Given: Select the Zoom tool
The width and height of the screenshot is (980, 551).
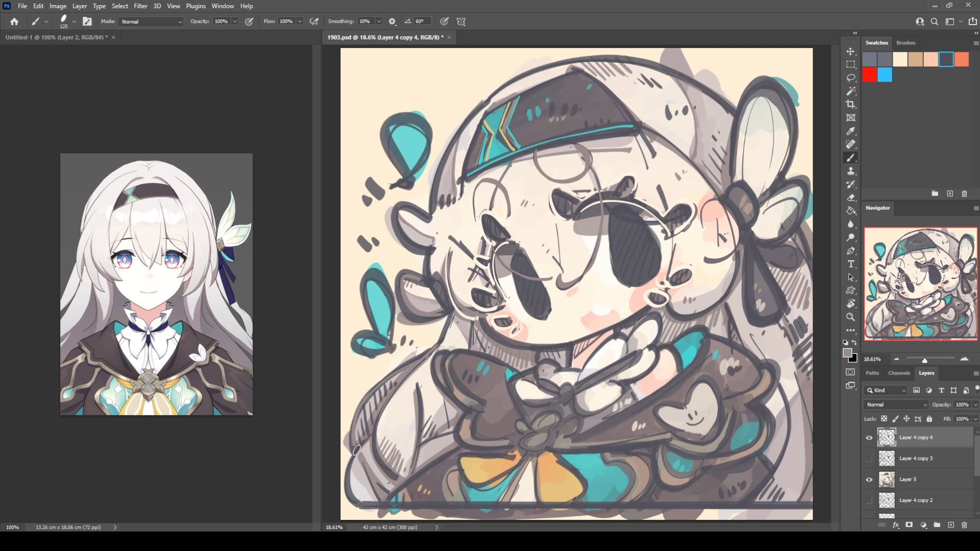Looking at the screenshot, I should tap(850, 317).
